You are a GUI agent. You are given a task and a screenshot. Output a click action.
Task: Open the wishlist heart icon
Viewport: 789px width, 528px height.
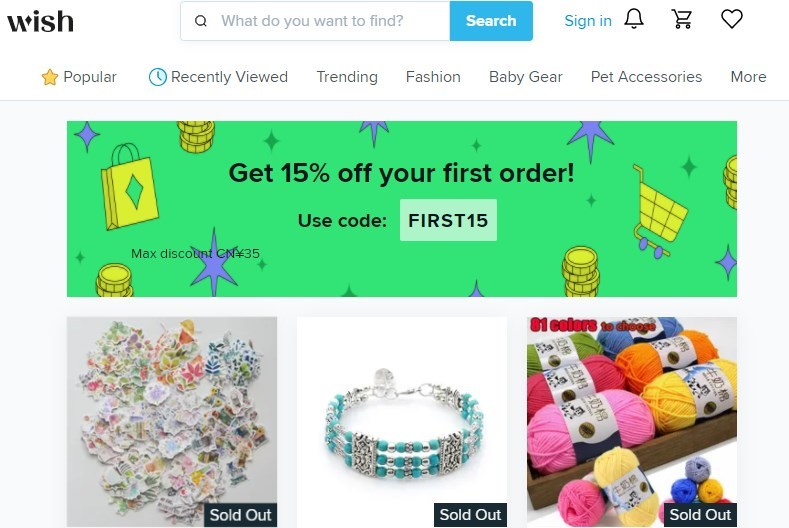[732, 20]
